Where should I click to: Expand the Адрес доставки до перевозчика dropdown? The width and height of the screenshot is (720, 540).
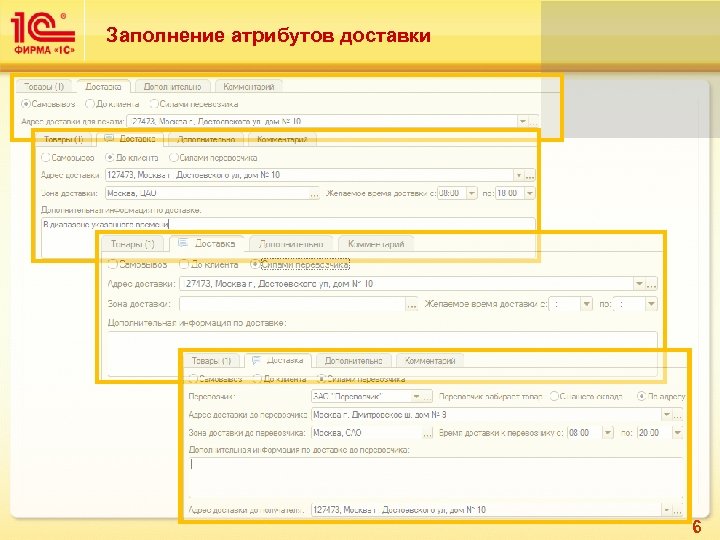pyautogui.click(x=667, y=415)
